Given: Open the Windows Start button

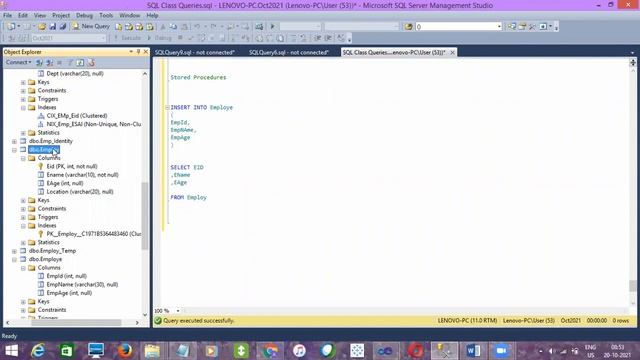Looking at the screenshot, I should [11, 350].
